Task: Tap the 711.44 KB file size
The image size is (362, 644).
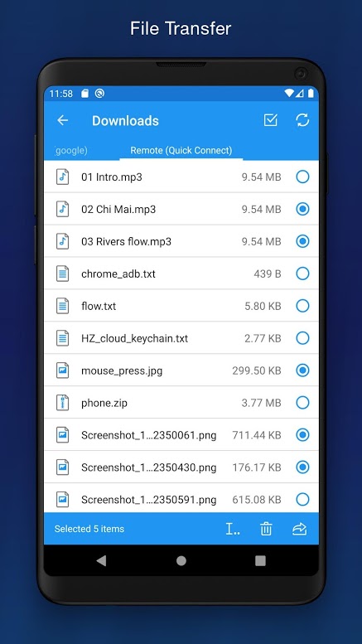Action: (257, 435)
